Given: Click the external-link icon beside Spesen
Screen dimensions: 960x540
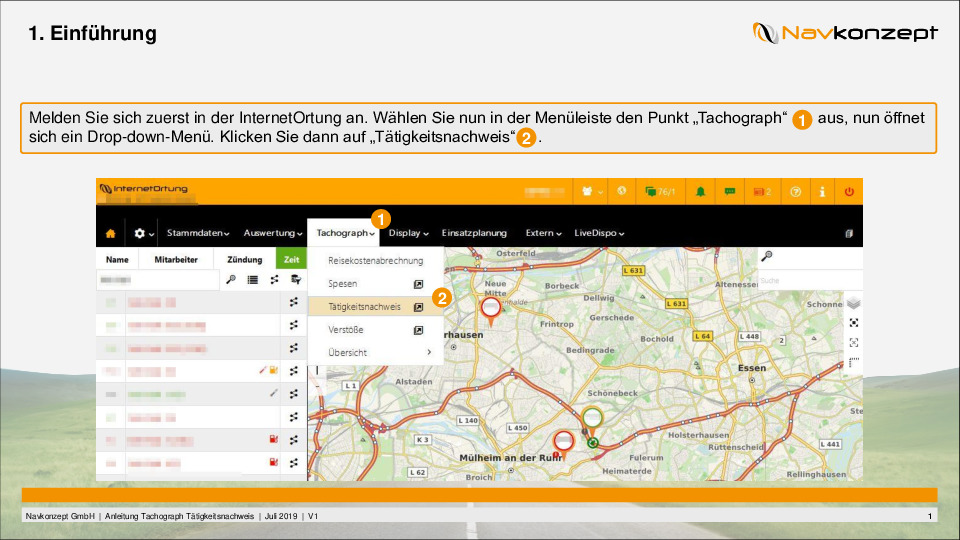Looking at the screenshot, I should point(418,284).
